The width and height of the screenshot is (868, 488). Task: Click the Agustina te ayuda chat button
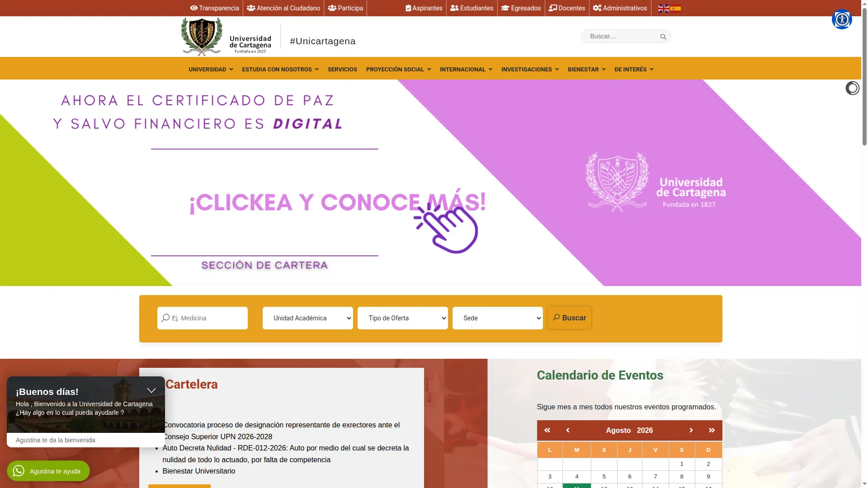point(48,471)
